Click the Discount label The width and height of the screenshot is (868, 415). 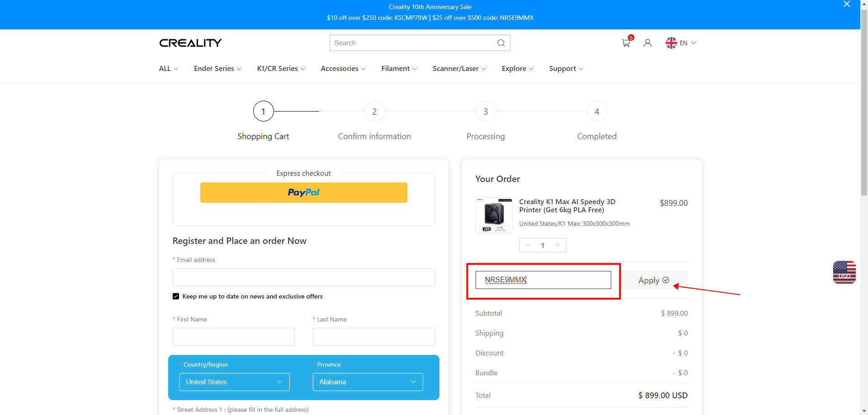coord(489,353)
